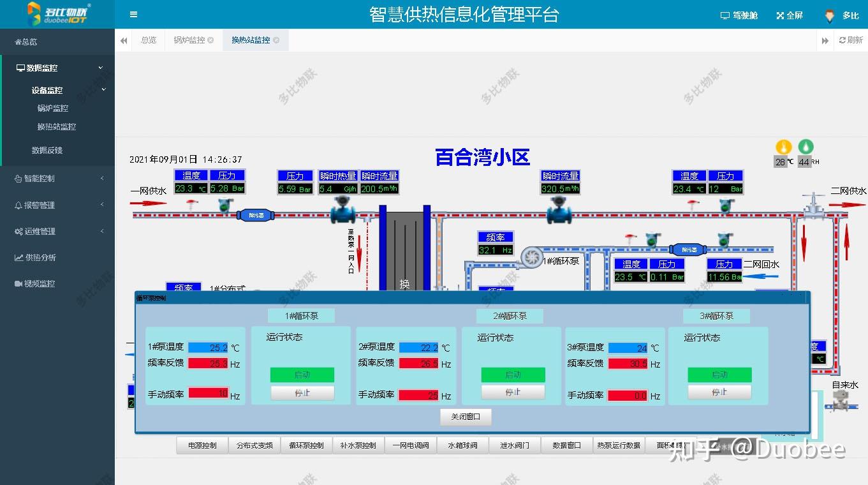The height and width of the screenshot is (485, 868).
Task: Select 锅炉监控 in the sidebar submenu
Action: 53,108
